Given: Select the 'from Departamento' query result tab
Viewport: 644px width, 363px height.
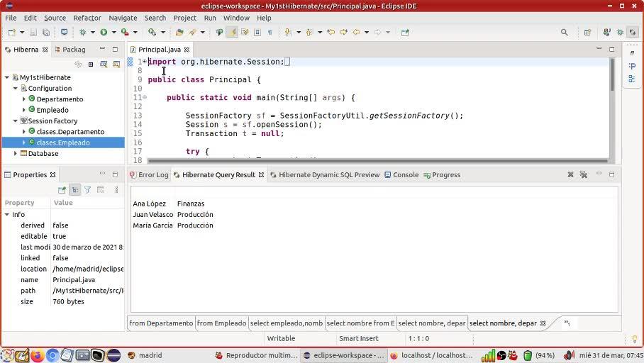Looking at the screenshot, I should click(161, 323).
